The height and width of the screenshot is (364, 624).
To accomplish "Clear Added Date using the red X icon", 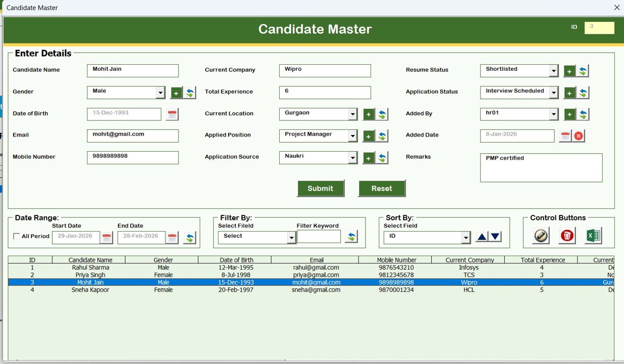I will [x=580, y=135].
